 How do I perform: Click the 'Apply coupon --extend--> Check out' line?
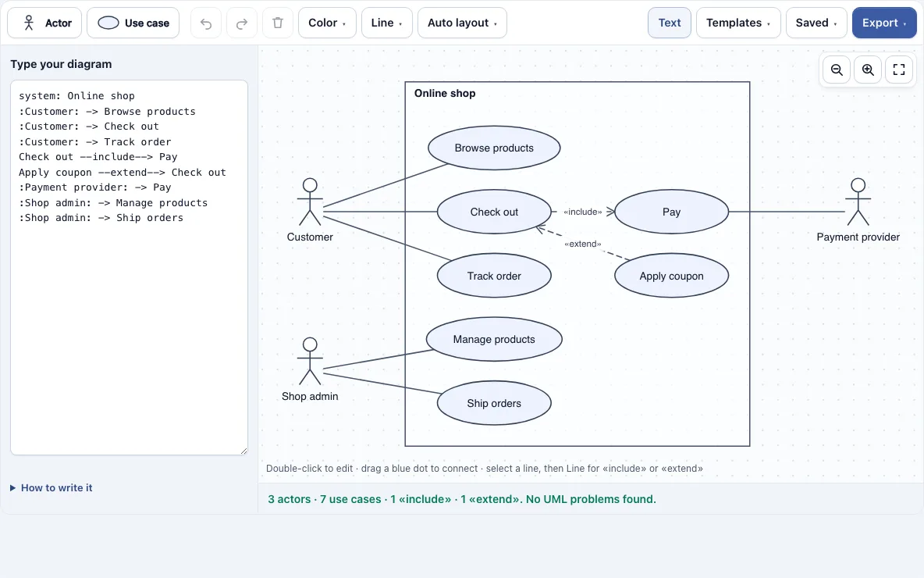(x=122, y=172)
